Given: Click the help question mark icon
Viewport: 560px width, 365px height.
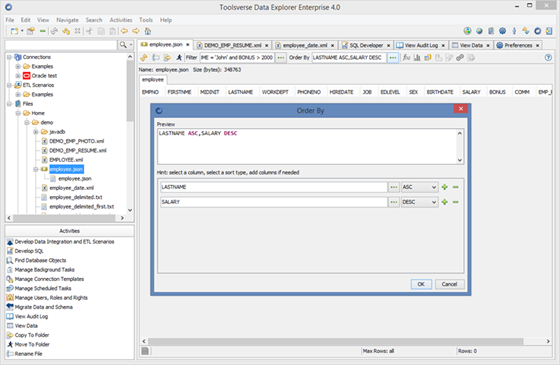Looking at the screenshot, I should coord(548,58).
